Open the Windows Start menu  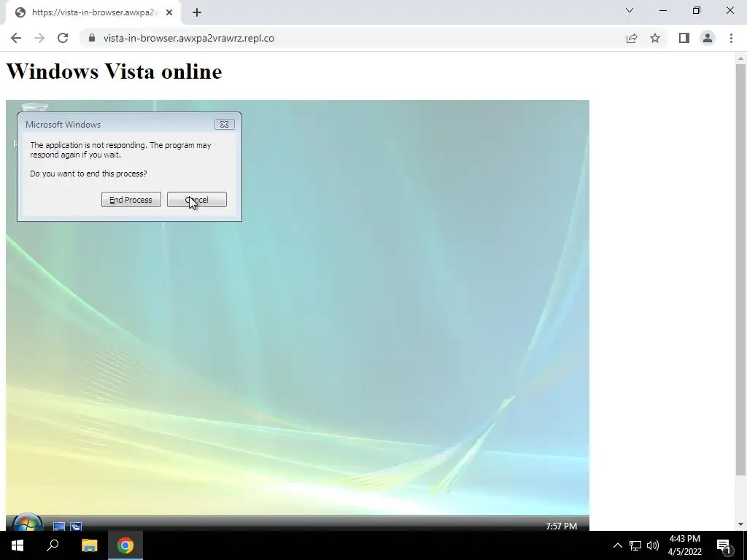point(18,545)
